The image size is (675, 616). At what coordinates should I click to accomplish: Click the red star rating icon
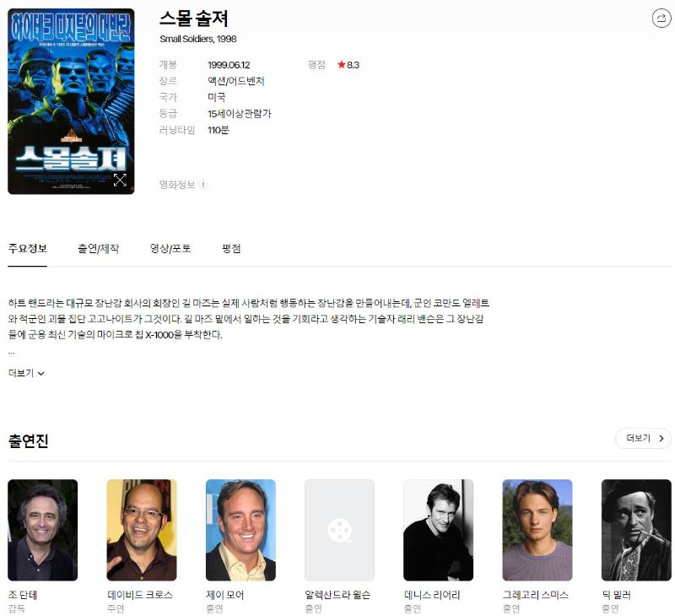(x=342, y=65)
